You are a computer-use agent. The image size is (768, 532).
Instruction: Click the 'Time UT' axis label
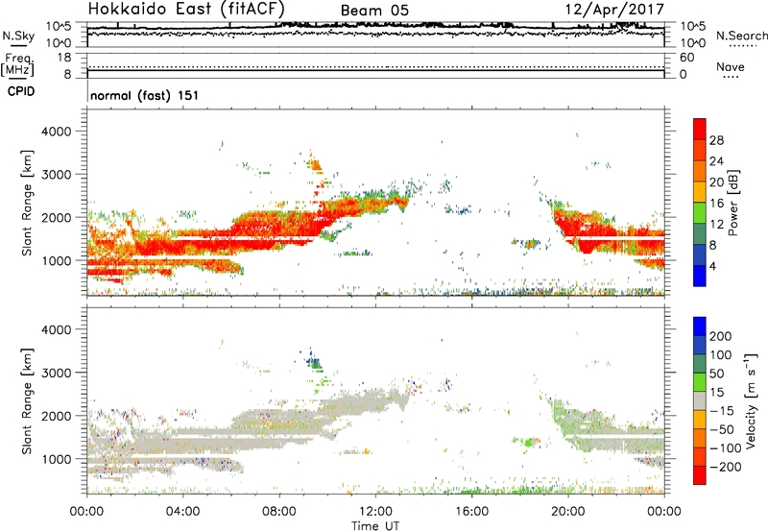coord(375,525)
